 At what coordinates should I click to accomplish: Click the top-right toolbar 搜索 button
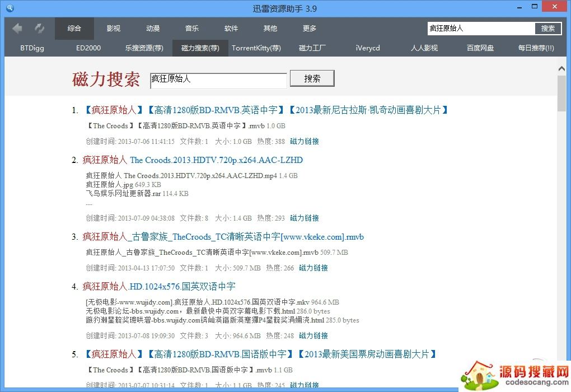pos(548,29)
